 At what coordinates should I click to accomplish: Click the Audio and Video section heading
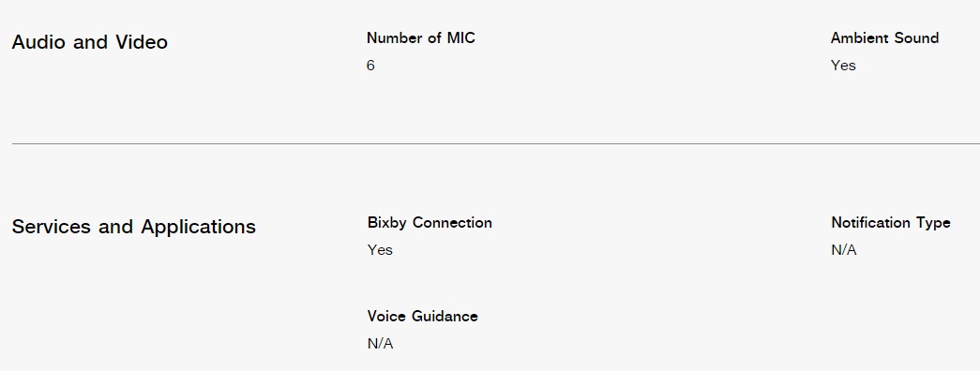tap(89, 42)
